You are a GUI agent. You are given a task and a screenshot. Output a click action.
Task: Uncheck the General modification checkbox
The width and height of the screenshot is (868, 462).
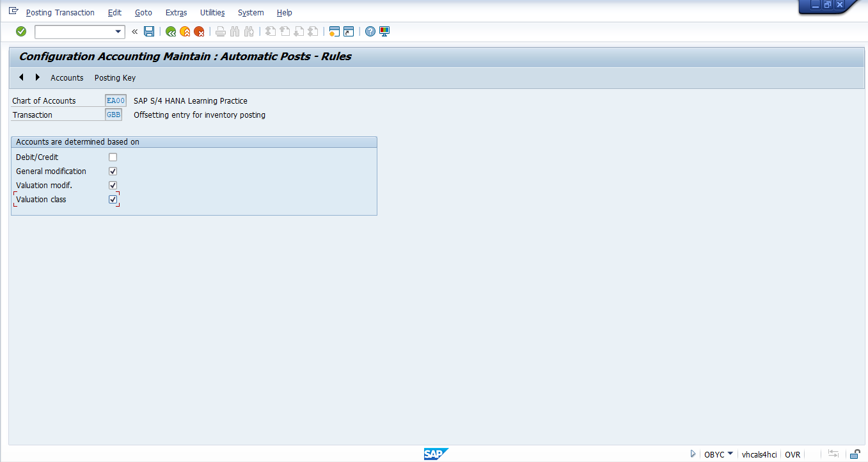(113, 171)
